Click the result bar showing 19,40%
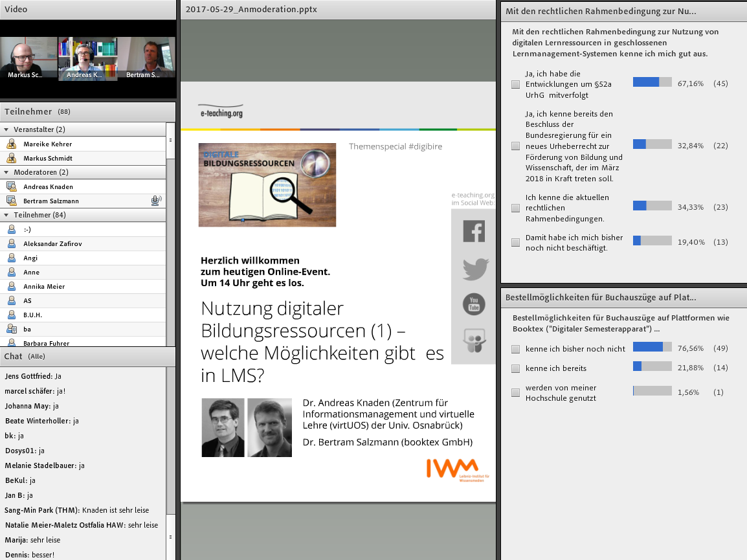 652,241
